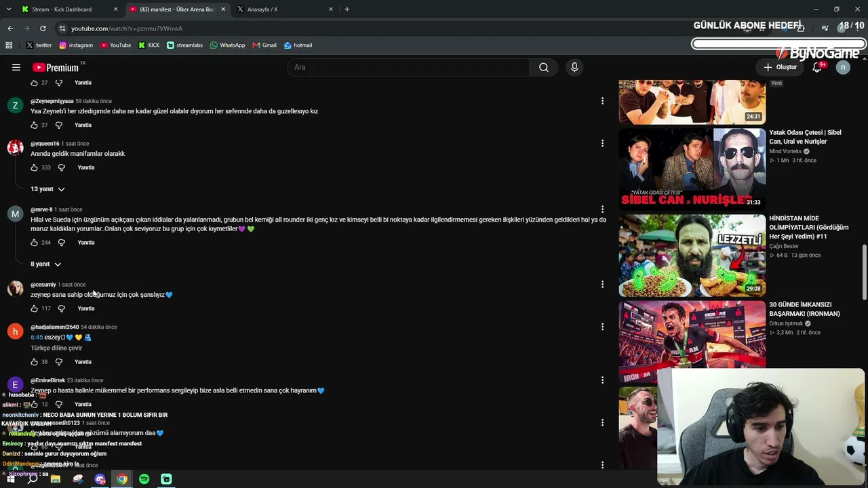Open a new browser tab
Viewport: 868px width, 488px height.
tap(347, 9)
